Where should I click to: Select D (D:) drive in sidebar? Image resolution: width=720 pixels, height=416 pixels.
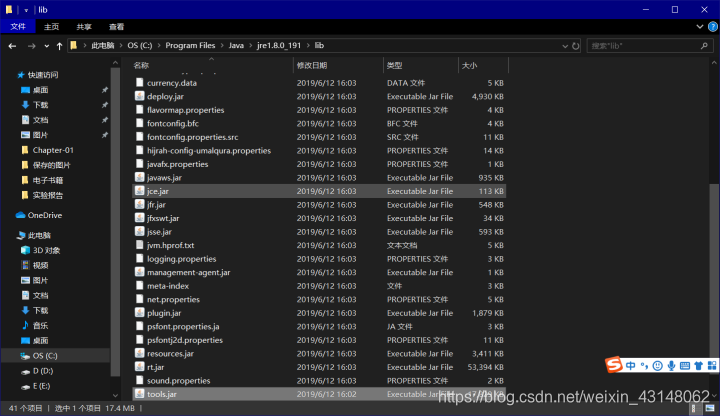[43, 371]
